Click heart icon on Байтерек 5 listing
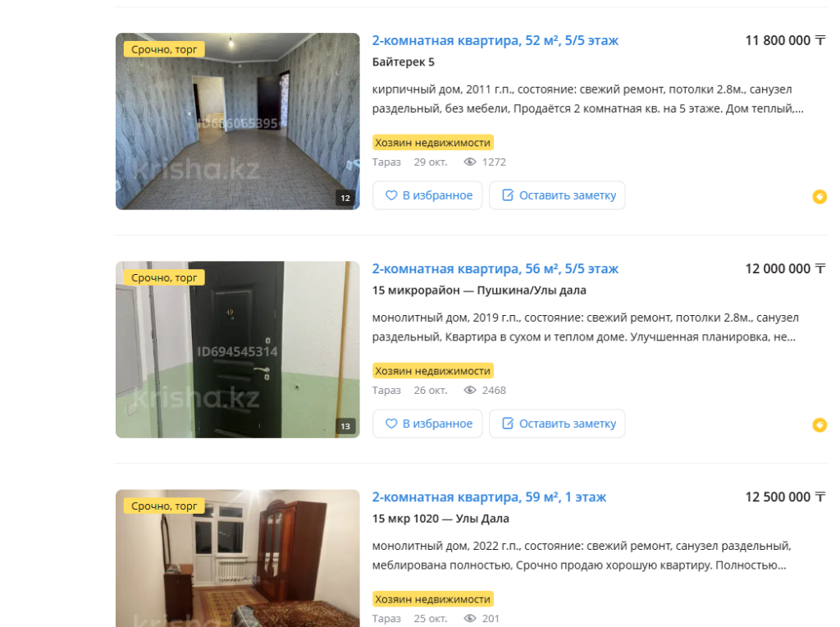 tap(391, 195)
